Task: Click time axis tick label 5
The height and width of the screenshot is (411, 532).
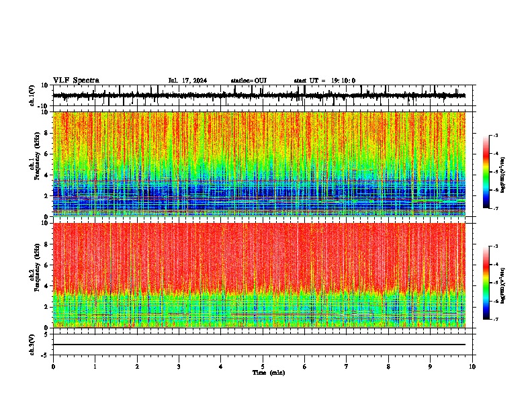Action: click(x=263, y=367)
